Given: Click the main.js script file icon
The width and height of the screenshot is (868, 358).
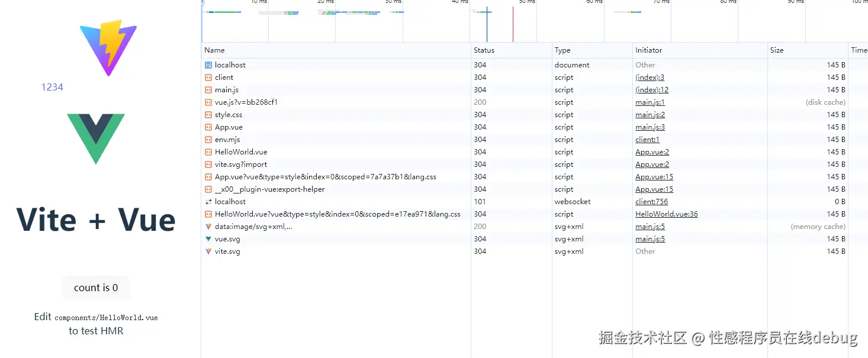Looking at the screenshot, I should pos(208,90).
